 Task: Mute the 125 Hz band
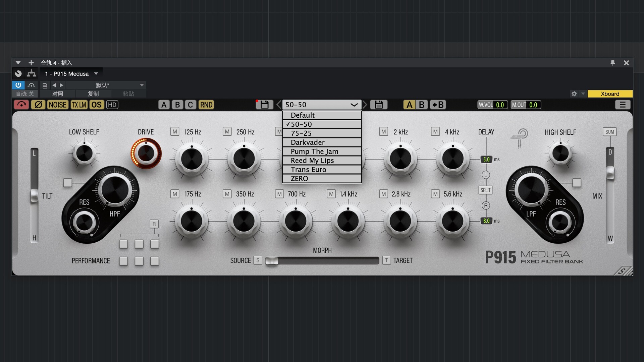tap(175, 132)
